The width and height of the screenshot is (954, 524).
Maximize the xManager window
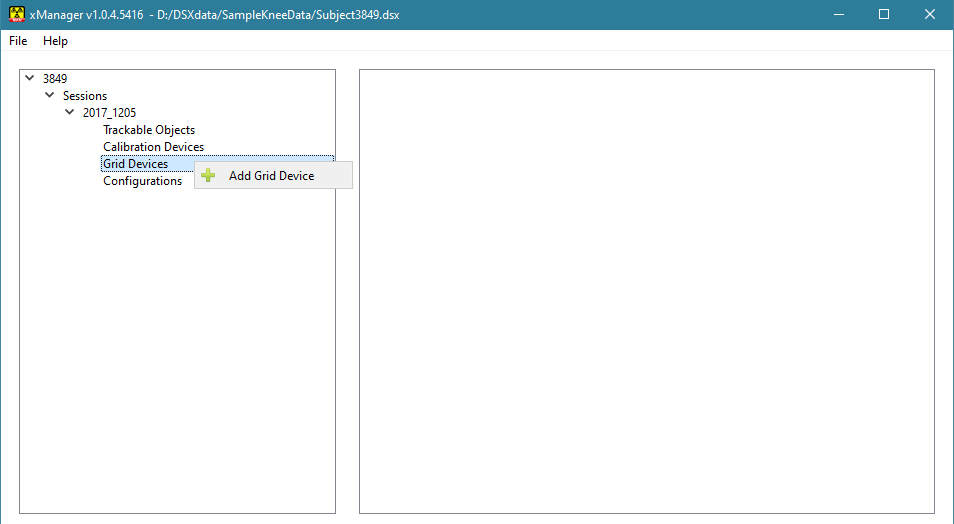[884, 15]
